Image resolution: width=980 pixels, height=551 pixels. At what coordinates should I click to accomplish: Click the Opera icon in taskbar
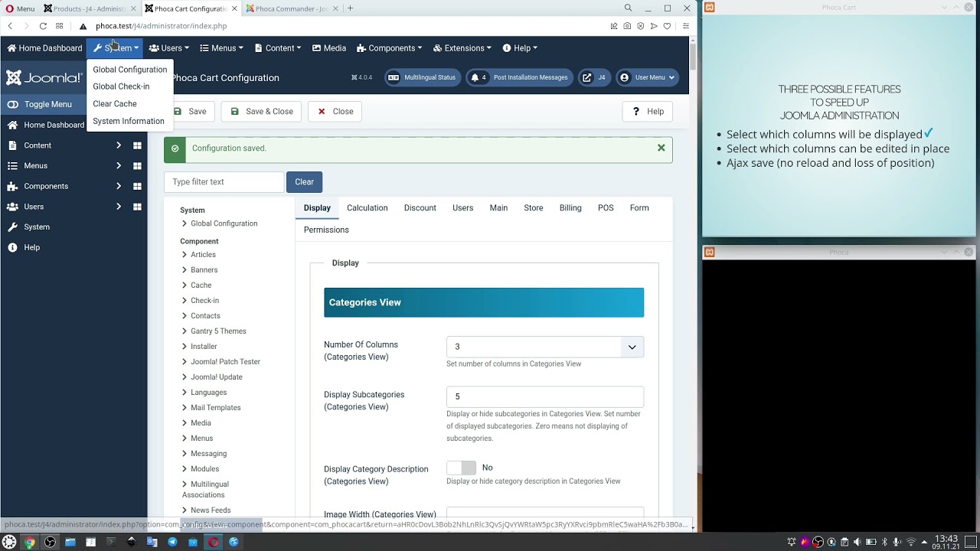pyautogui.click(x=213, y=542)
